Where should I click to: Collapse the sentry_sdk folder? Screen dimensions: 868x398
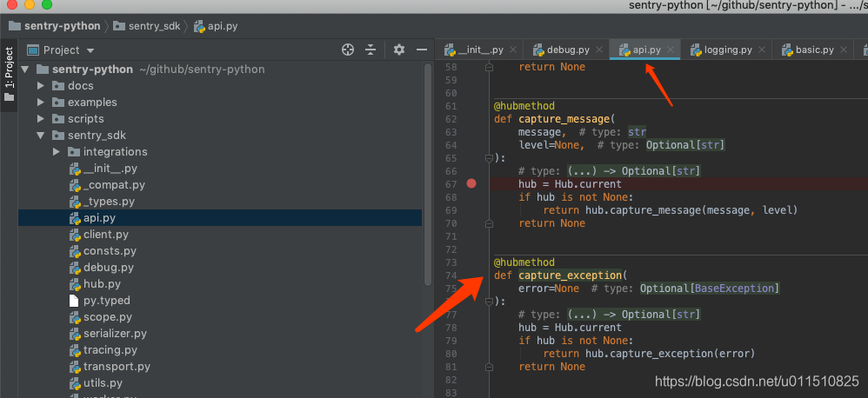[40, 136]
